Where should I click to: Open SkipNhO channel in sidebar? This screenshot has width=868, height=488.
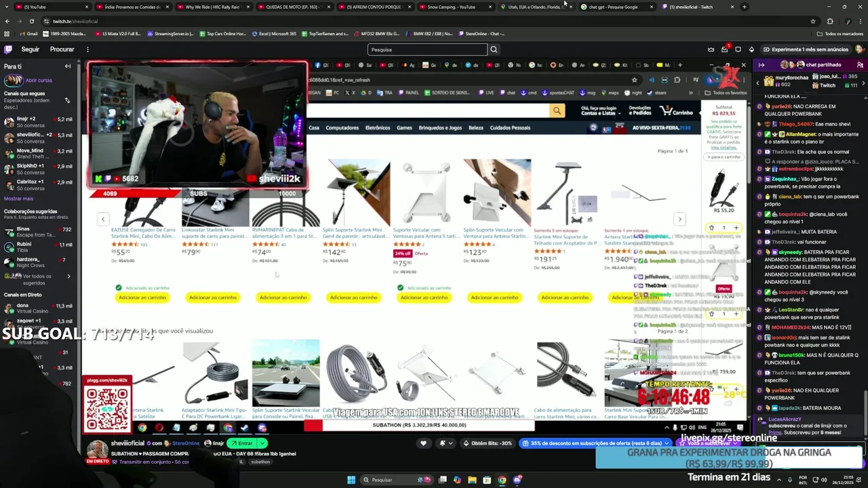(38, 169)
